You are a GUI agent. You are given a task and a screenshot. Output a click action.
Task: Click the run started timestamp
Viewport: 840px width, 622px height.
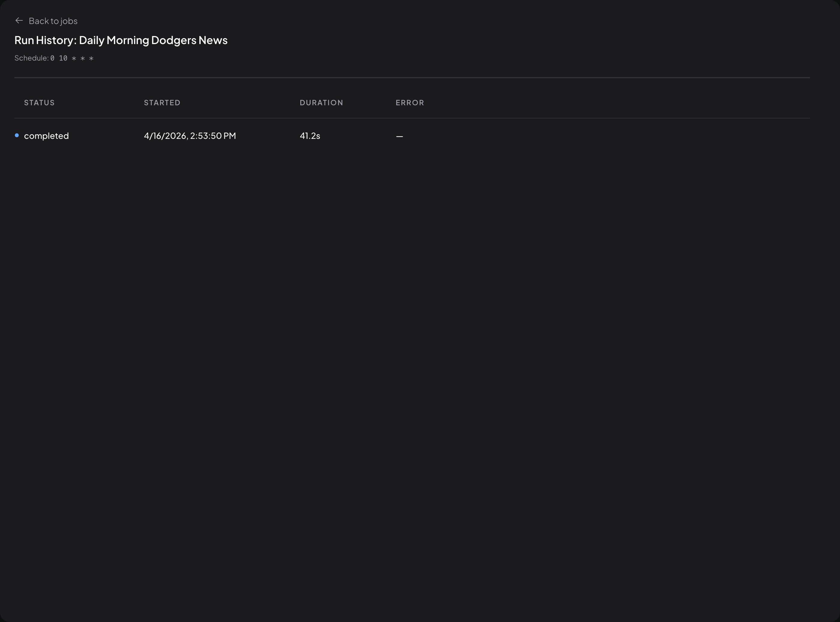pos(190,136)
